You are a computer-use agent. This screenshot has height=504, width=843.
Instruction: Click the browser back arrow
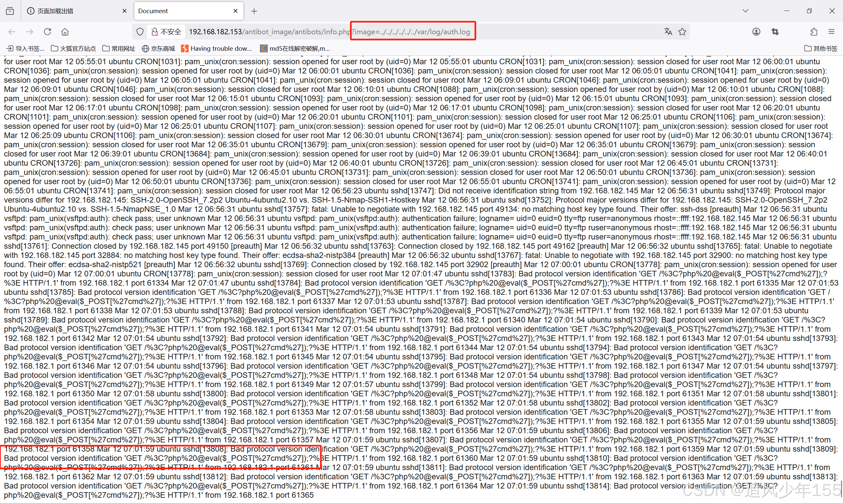12,32
